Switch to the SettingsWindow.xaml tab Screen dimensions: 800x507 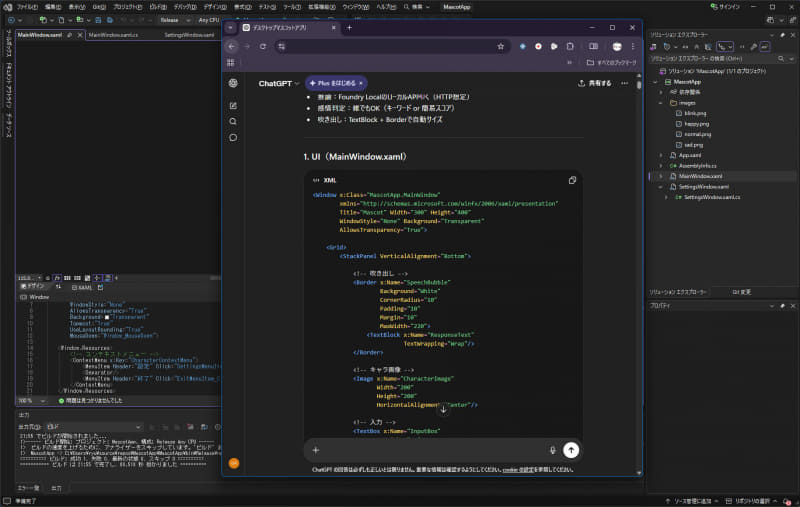click(189, 35)
